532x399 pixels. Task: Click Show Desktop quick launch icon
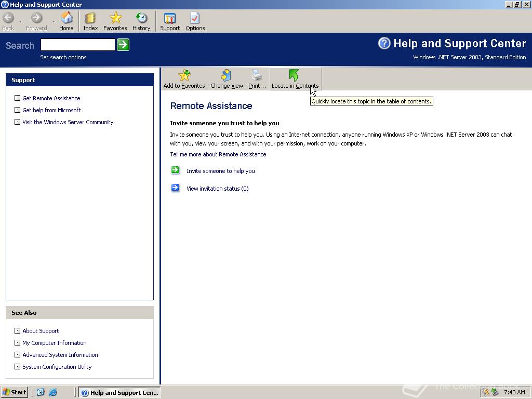pos(41,393)
